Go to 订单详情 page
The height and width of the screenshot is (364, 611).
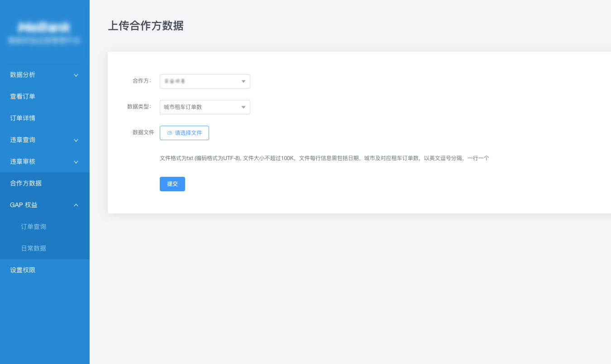point(23,118)
